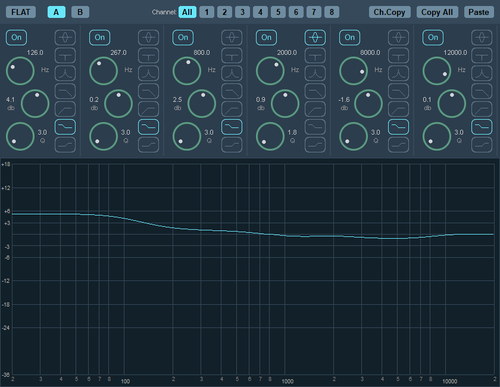Select channel 3 tab
The width and height of the screenshot is (500, 387).
242,12
